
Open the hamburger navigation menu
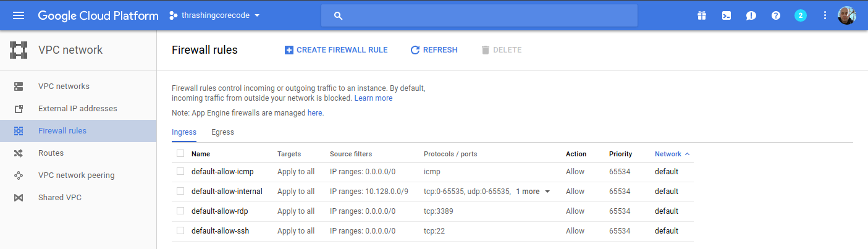[19, 15]
